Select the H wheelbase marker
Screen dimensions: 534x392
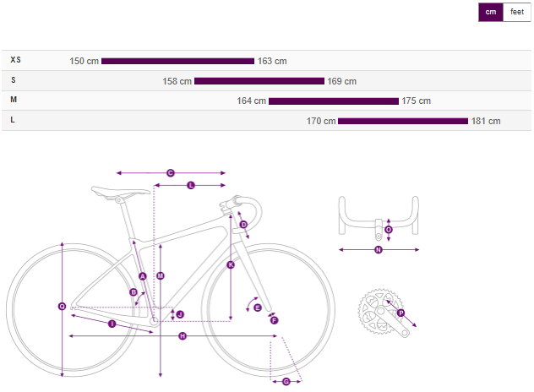(183, 336)
